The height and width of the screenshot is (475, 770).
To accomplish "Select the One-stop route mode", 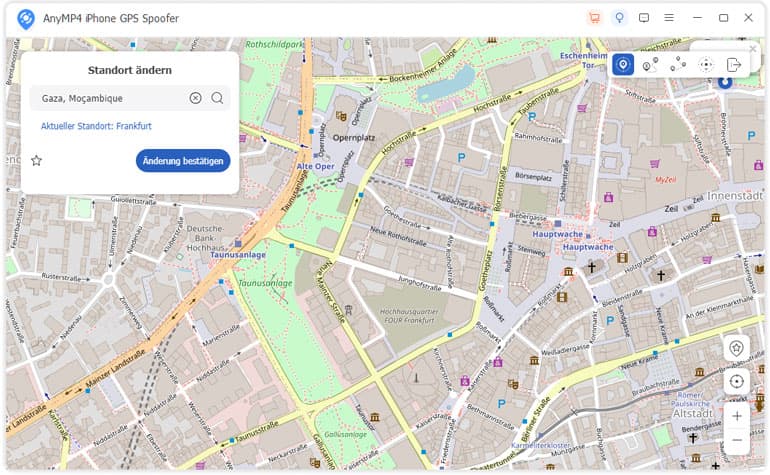I will pos(650,64).
